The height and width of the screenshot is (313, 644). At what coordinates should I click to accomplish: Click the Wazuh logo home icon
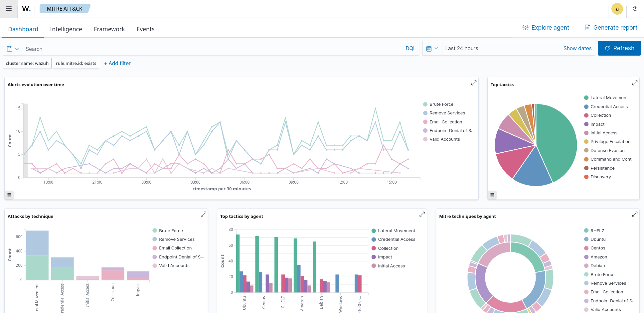[x=26, y=9]
